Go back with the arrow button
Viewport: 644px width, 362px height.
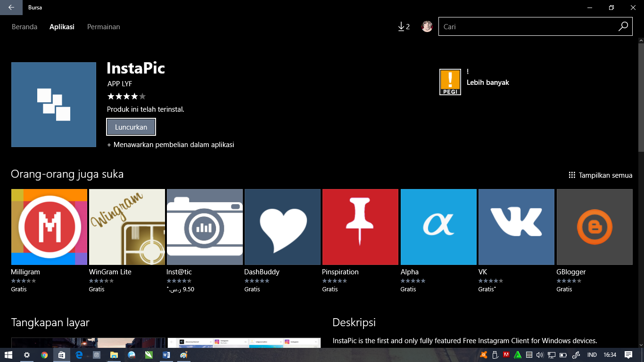tap(11, 8)
